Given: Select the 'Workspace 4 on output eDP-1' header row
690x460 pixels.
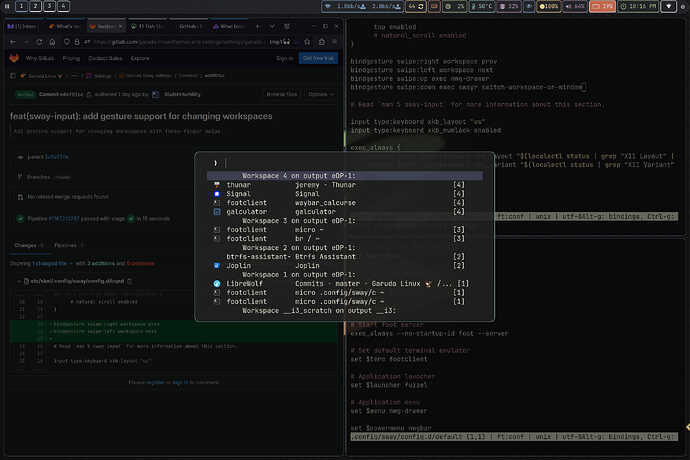Looking at the screenshot, I should pyautogui.click(x=345, y=176).
